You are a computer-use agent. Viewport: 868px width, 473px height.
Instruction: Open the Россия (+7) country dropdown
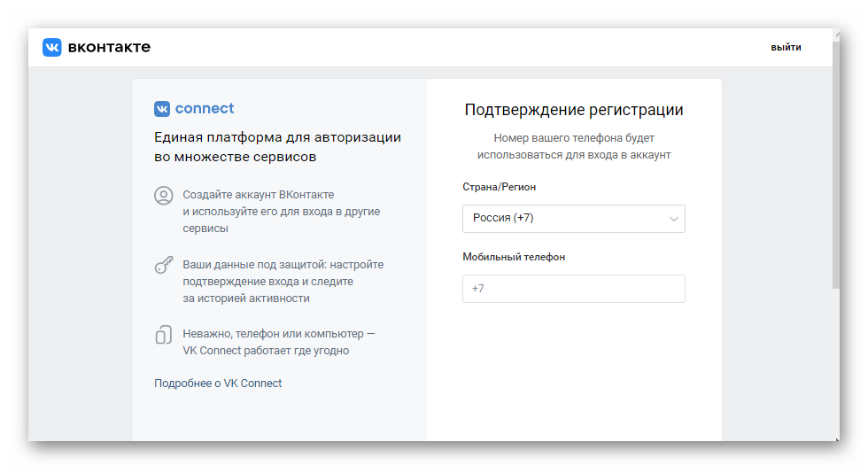[574, 219]
